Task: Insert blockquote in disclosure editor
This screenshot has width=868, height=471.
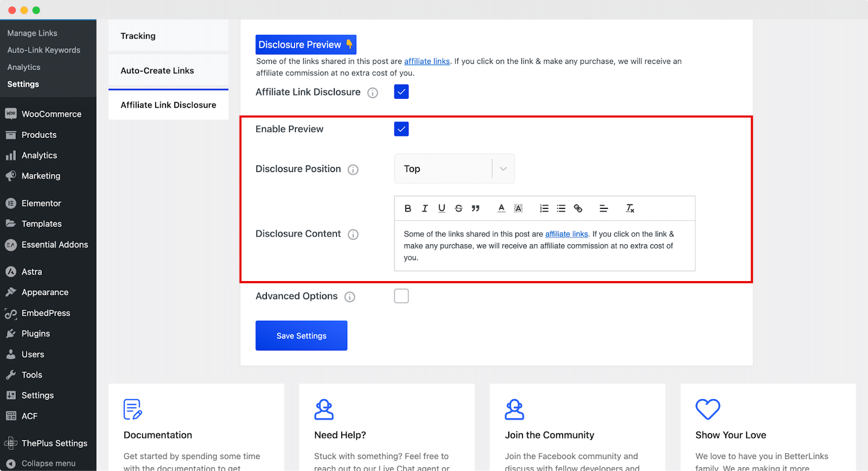Action: pyautogui.click(x=475, y=208)
